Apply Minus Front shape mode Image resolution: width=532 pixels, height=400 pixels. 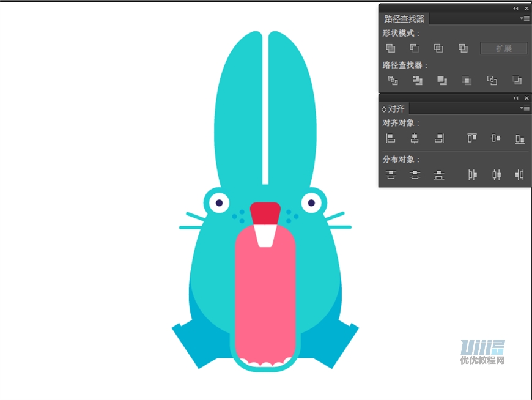tap(414, 48)
